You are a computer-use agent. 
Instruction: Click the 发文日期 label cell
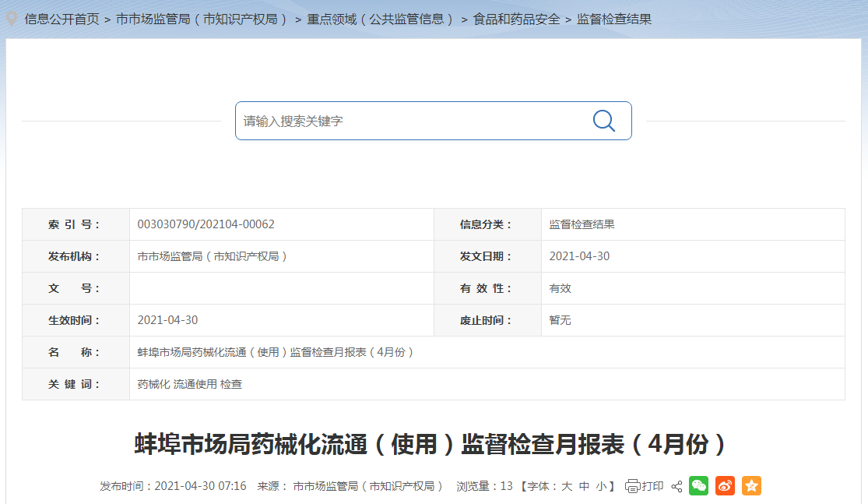tap(487, 256)
